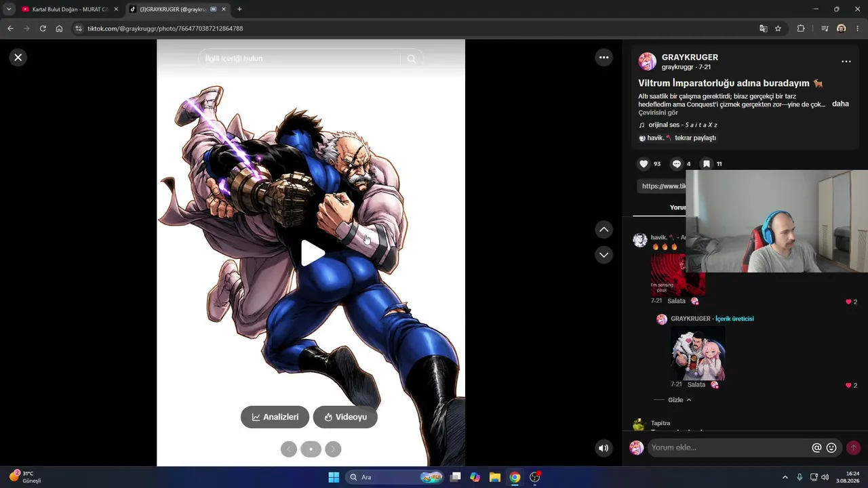Open the post options three-dot menu by GRAYKRUGER

tap(846, 62)
